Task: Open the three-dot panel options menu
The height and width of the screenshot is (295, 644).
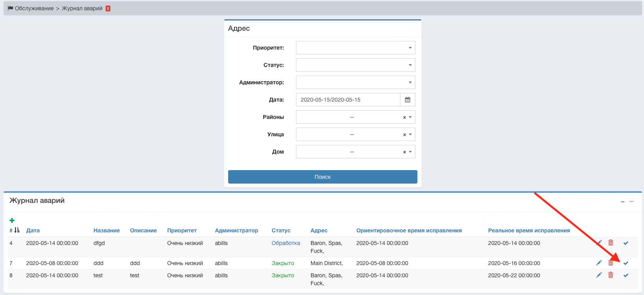Action: pyautogui.click(x=631, y=202)
